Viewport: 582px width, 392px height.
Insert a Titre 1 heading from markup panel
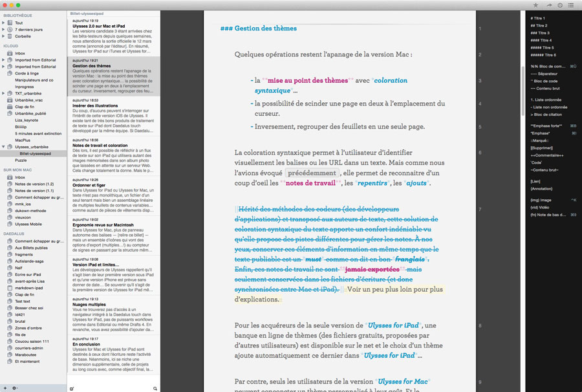pyautogui.click(x=537, y=18)
